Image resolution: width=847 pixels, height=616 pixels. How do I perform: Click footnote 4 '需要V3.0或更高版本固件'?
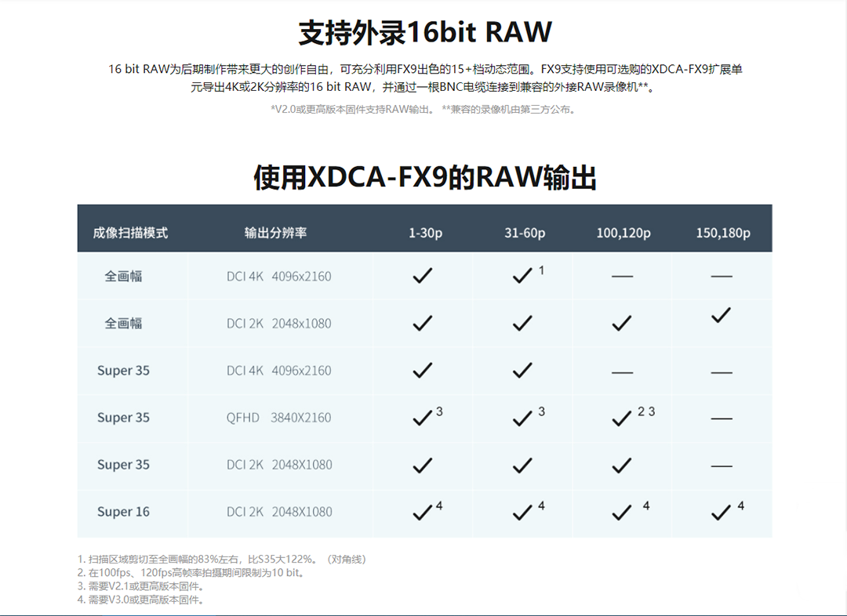point(141,600)
